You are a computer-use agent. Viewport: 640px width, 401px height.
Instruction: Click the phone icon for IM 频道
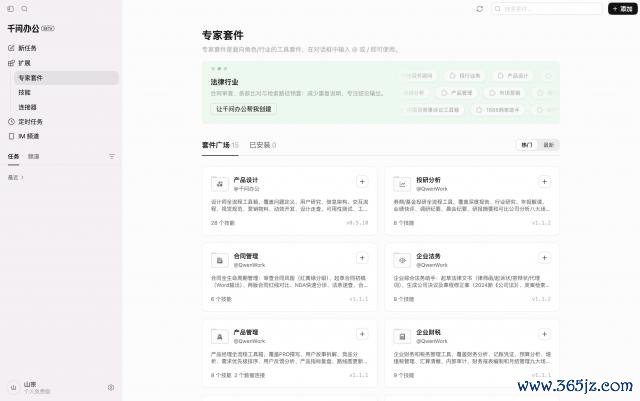pos(11,136)
